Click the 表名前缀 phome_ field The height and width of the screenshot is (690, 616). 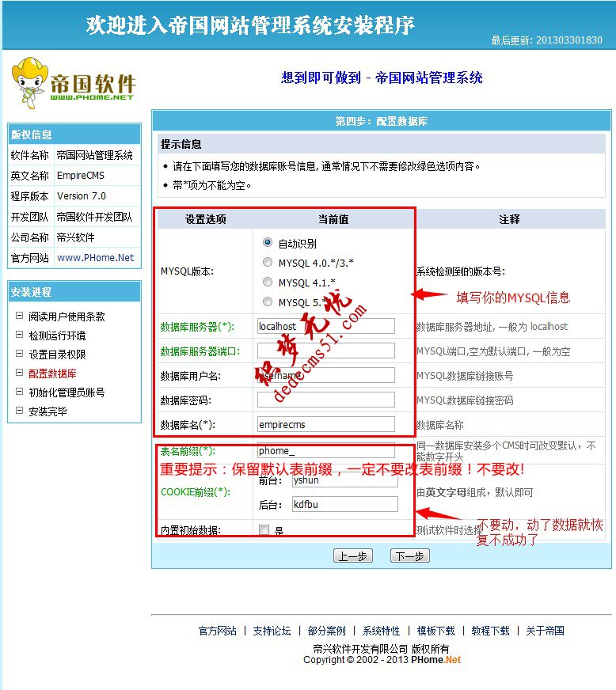(x=326, y=450)
